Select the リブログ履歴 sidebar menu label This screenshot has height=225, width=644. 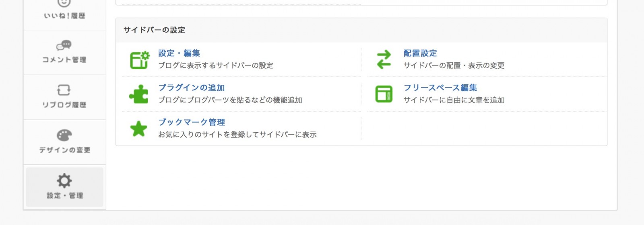coord(64,105)
